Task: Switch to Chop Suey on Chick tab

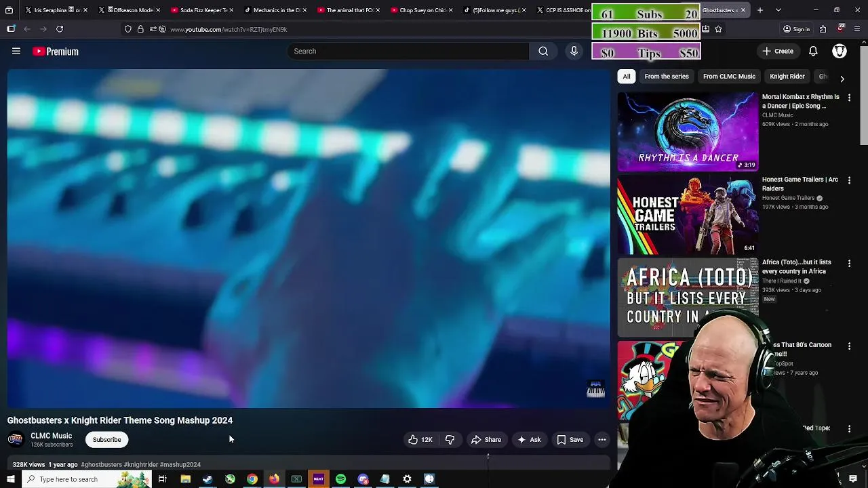Action: (422, 10)
